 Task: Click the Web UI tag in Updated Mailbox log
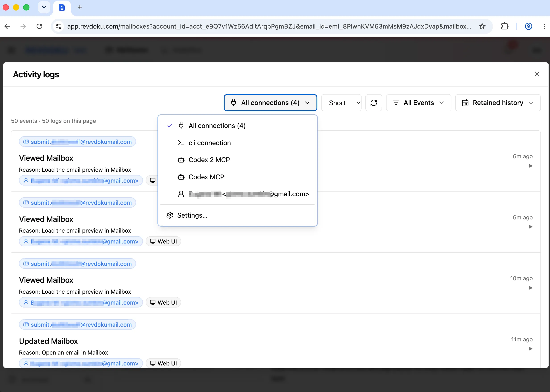click(163, 363)
